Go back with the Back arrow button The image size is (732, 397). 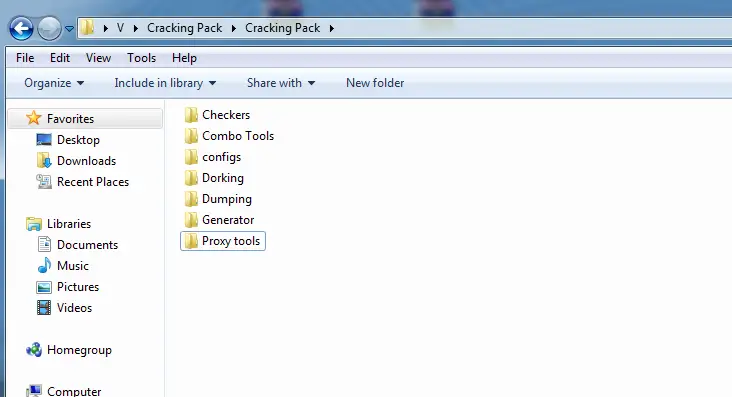(x=21, y=28)
